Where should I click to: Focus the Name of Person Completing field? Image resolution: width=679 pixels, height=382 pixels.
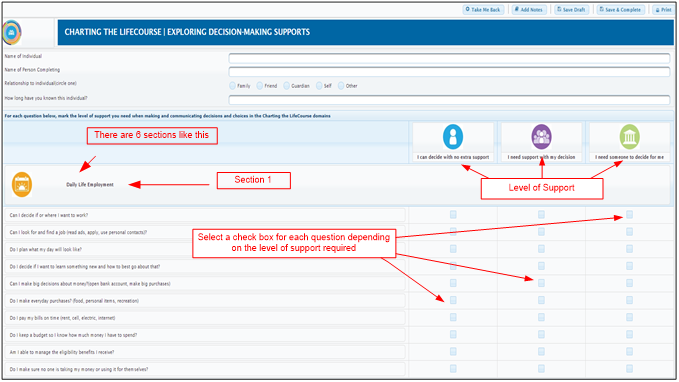point(449,71)
